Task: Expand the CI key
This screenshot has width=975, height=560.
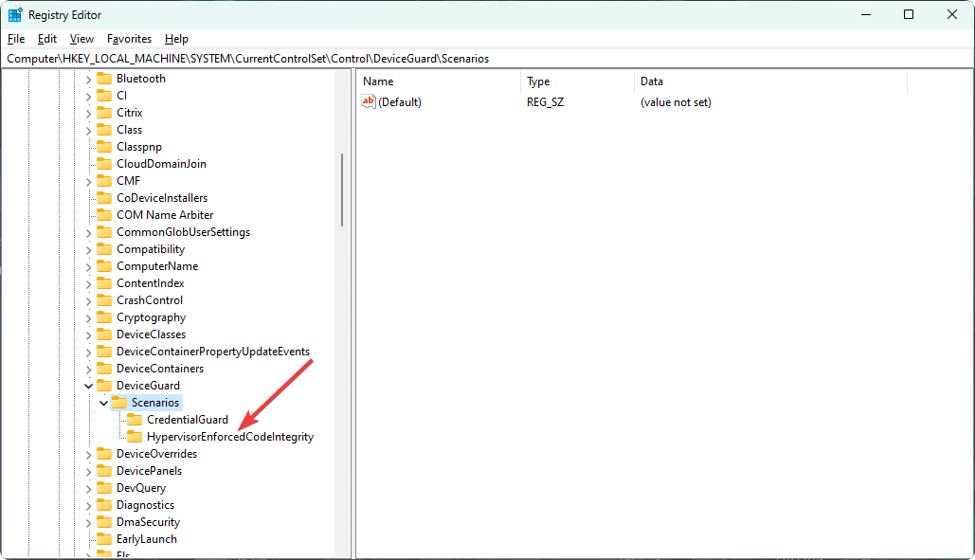Action: coord(88,97)
